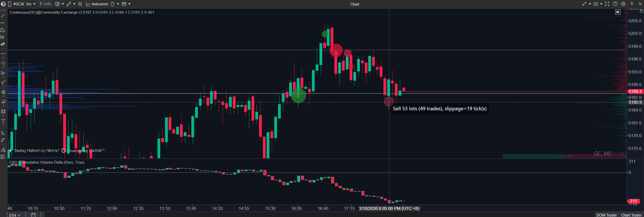
Task: Open the pencil drawing tools dropdown arrow
Action: (74, 4)
